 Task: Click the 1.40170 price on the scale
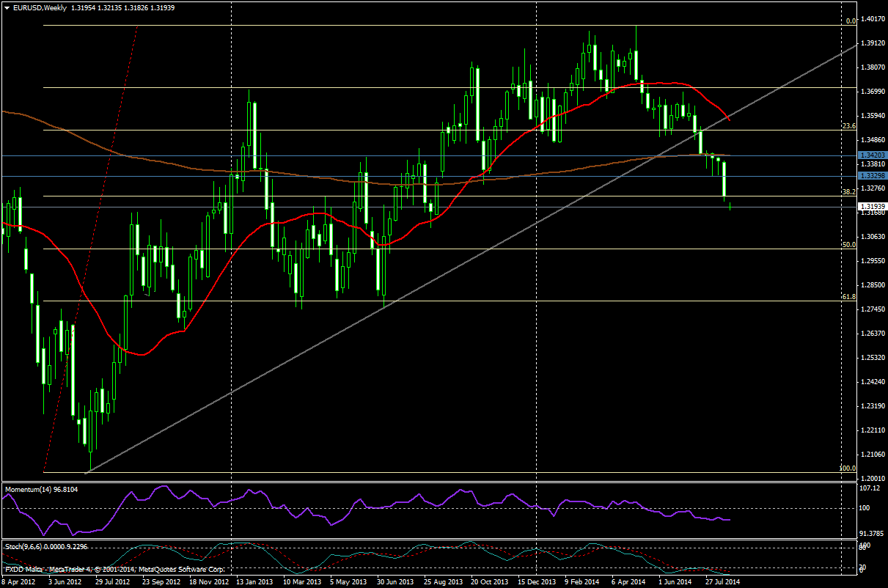tap(871, 19)
